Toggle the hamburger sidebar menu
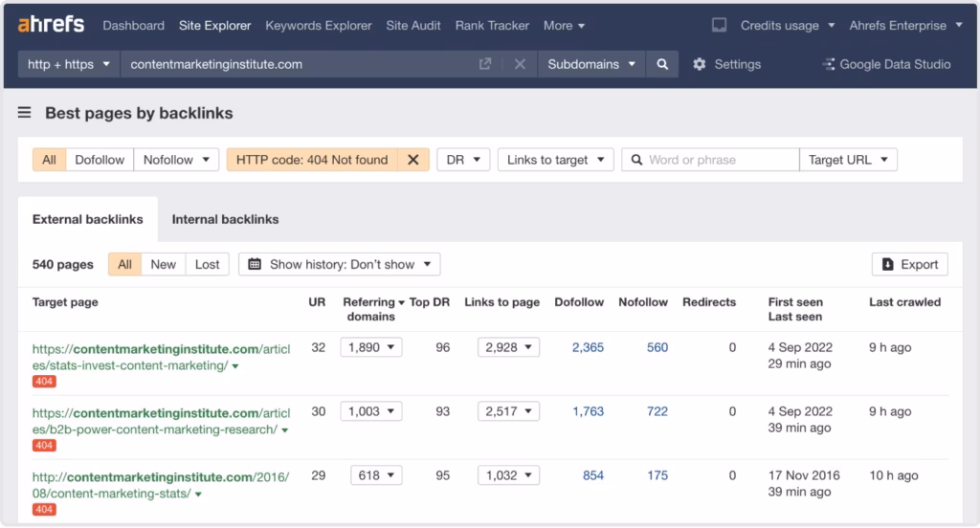The width and height of the screenshot is (980, 528). (x=25, y=113)
